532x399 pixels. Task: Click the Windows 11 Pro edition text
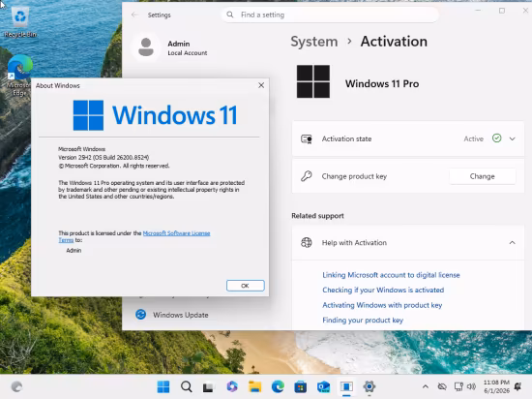382,83
